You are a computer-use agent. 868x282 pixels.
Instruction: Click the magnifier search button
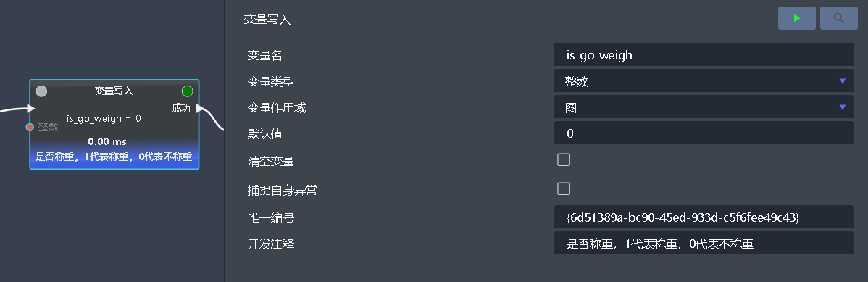pos(839,18)
